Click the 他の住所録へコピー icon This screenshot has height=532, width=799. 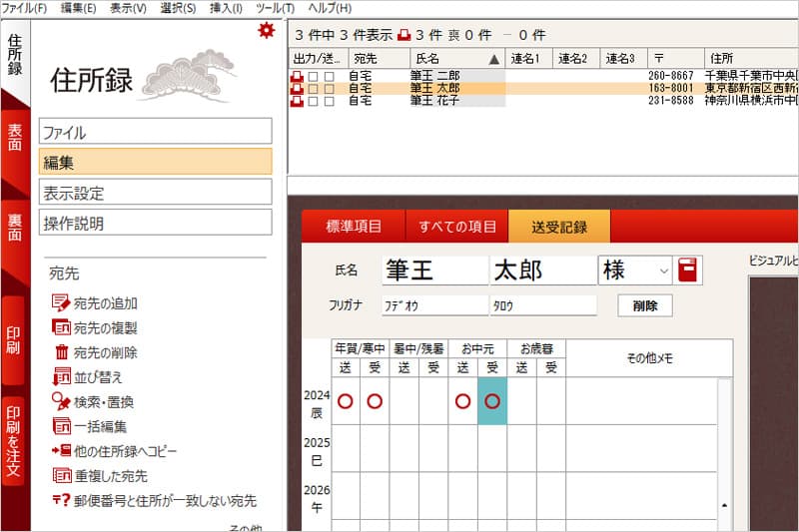[x=61, y=450]
